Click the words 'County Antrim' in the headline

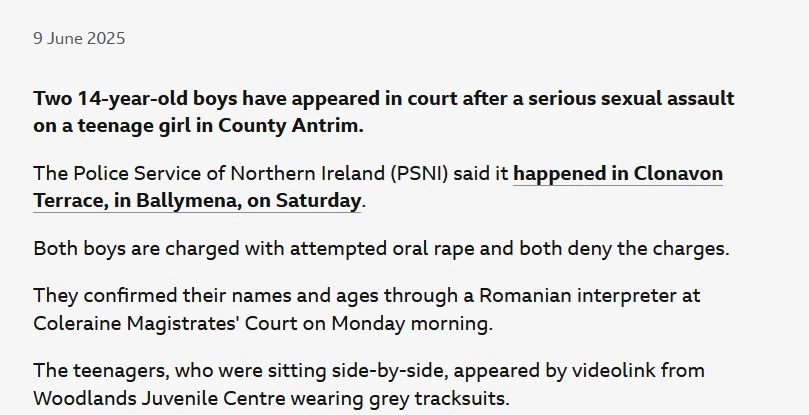[x=290, y=126]
